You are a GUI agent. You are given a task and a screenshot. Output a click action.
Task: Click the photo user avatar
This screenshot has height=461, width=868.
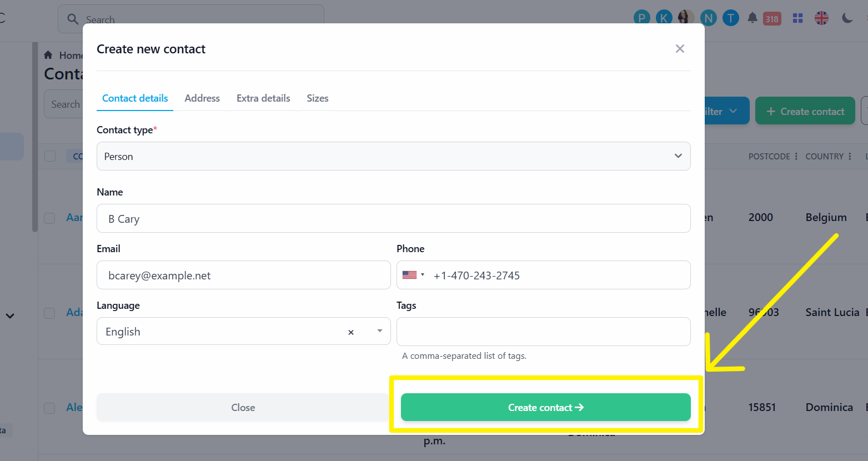686,18
